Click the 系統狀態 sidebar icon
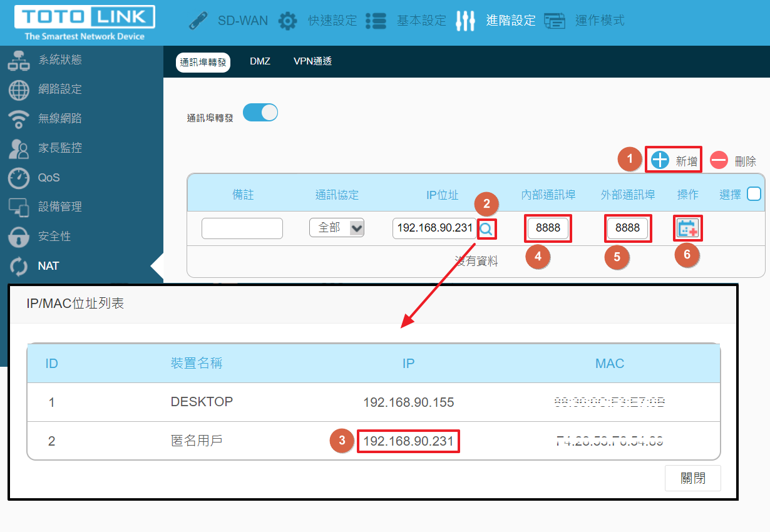Screen dimensions: 770x532 point(18,61)
